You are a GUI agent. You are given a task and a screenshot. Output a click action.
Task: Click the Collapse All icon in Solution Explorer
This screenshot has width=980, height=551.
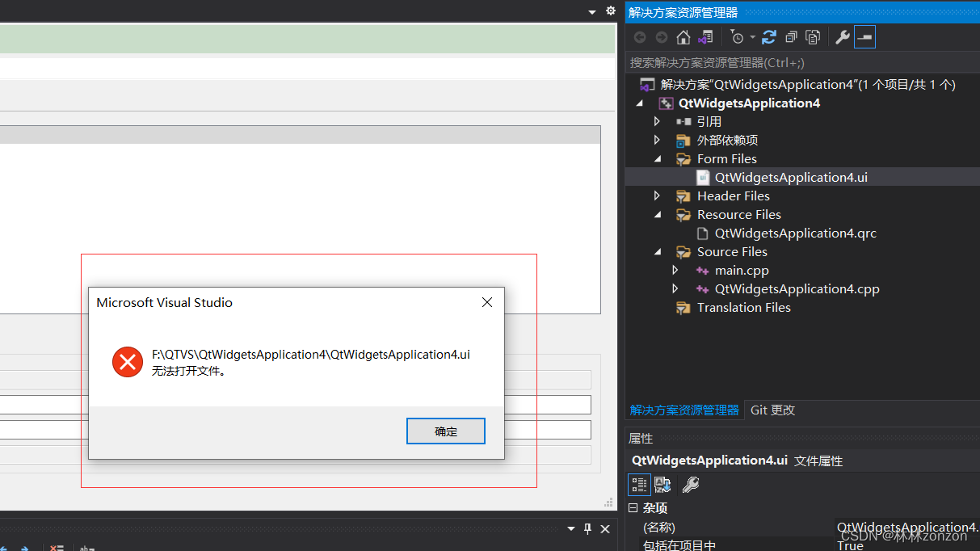coord(791,36)
